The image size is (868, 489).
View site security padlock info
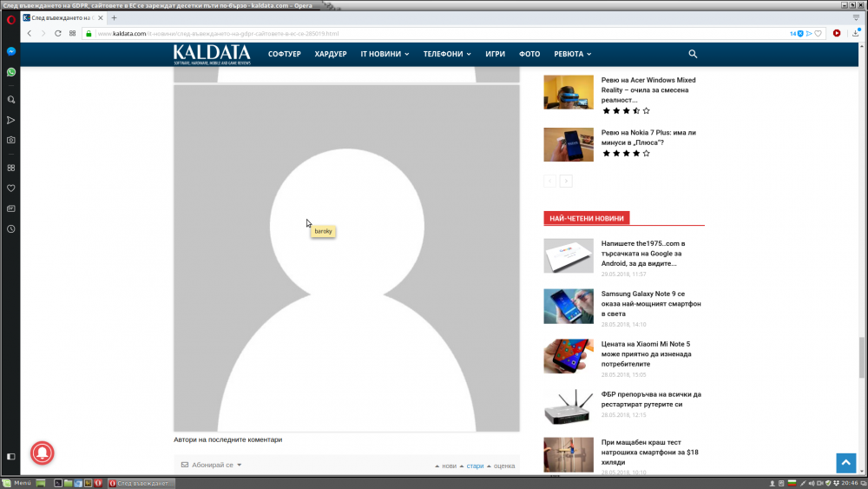[89, 33]
